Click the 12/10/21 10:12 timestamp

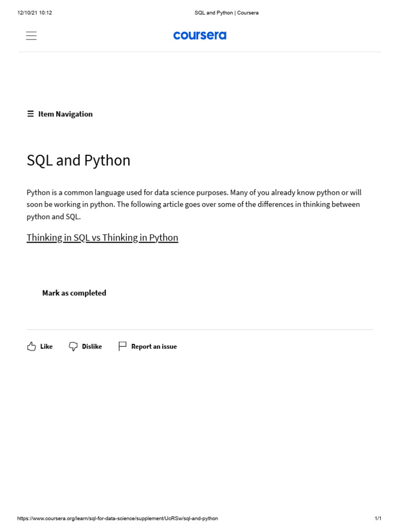tap(34, 13)
